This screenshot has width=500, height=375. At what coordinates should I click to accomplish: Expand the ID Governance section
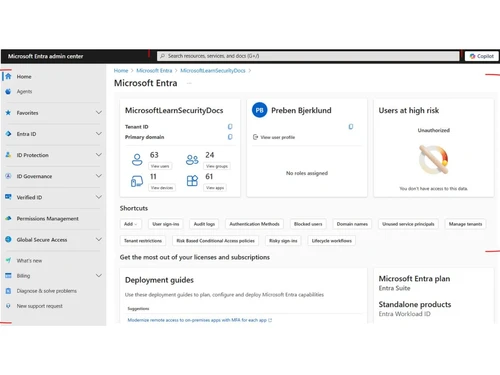coord(99,176)
